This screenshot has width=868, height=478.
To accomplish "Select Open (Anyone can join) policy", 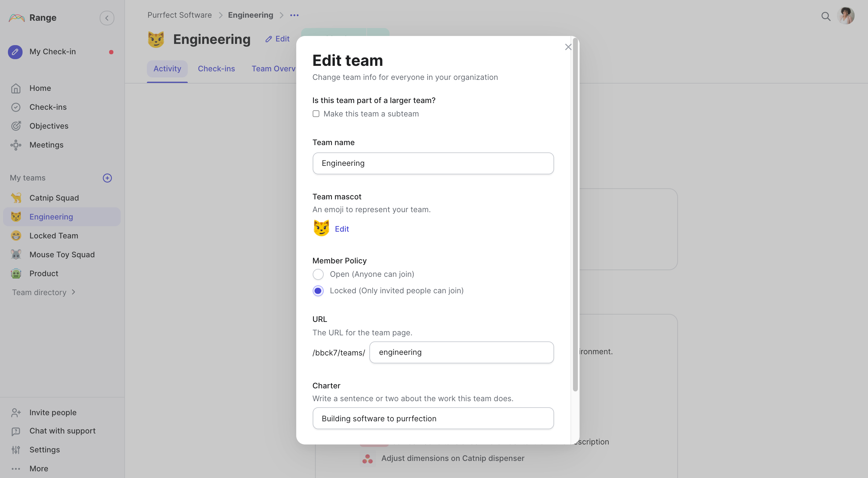I will click(318, 274).
